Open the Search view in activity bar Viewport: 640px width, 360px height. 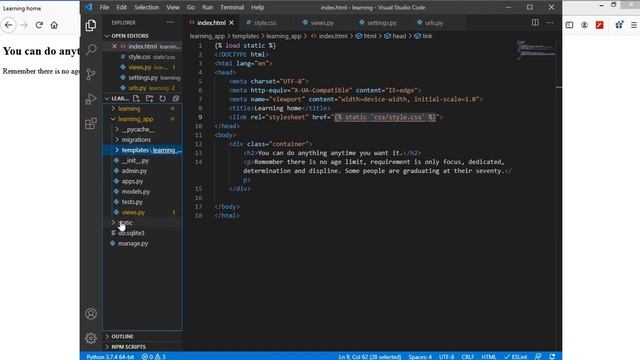pos(91,50)
